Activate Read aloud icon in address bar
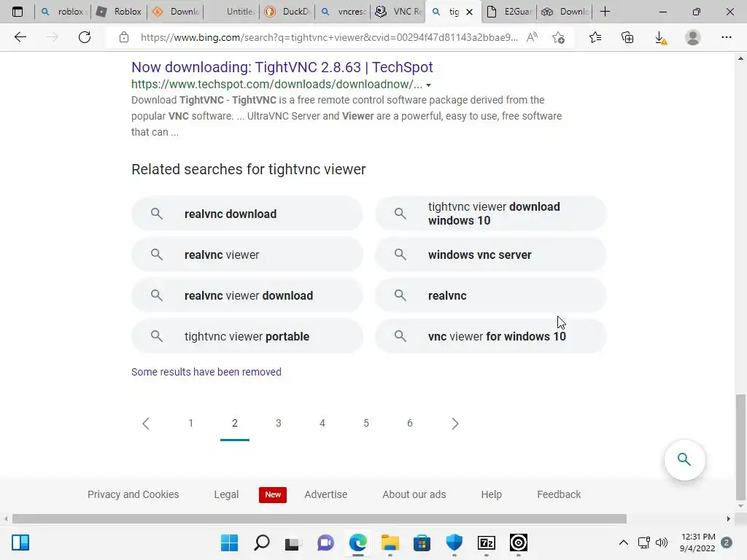Screen dimensions: 747x560 click(x=532, y=37)
